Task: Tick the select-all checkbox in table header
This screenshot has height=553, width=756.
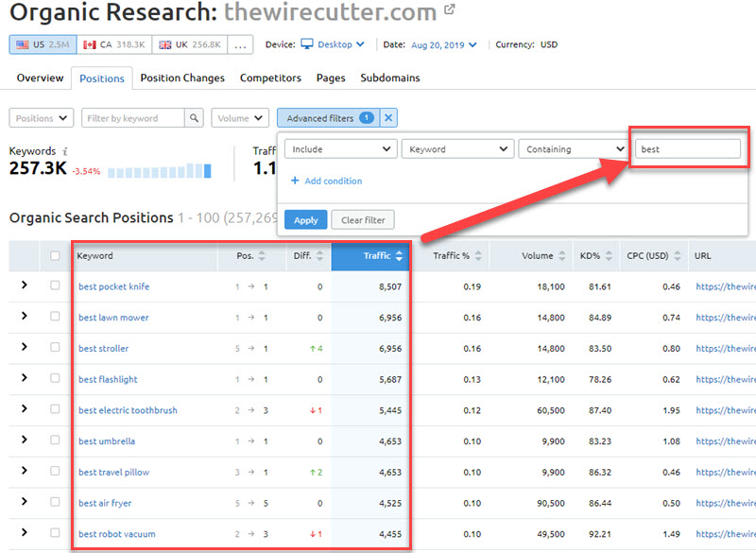Action: point(55,256)
